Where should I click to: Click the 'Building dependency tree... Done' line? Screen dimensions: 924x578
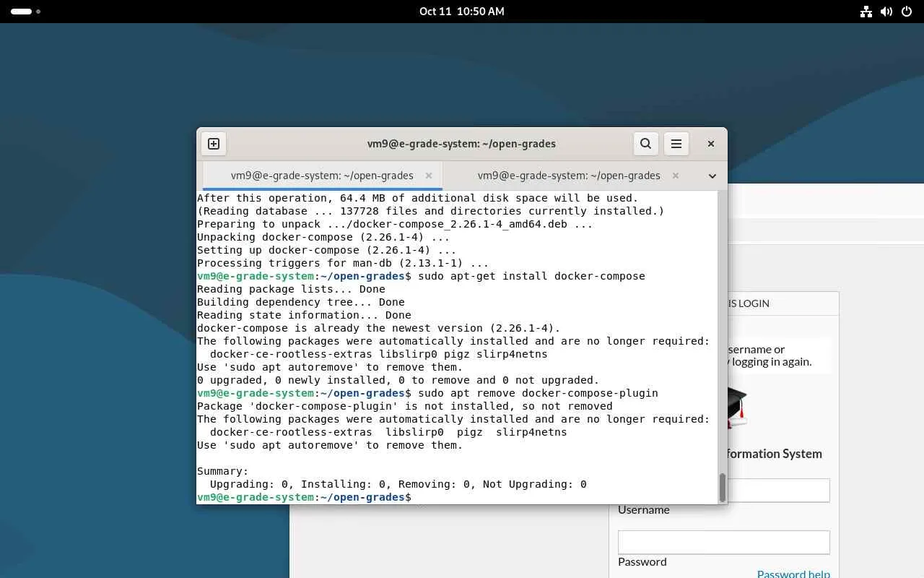tap(301, 302)
